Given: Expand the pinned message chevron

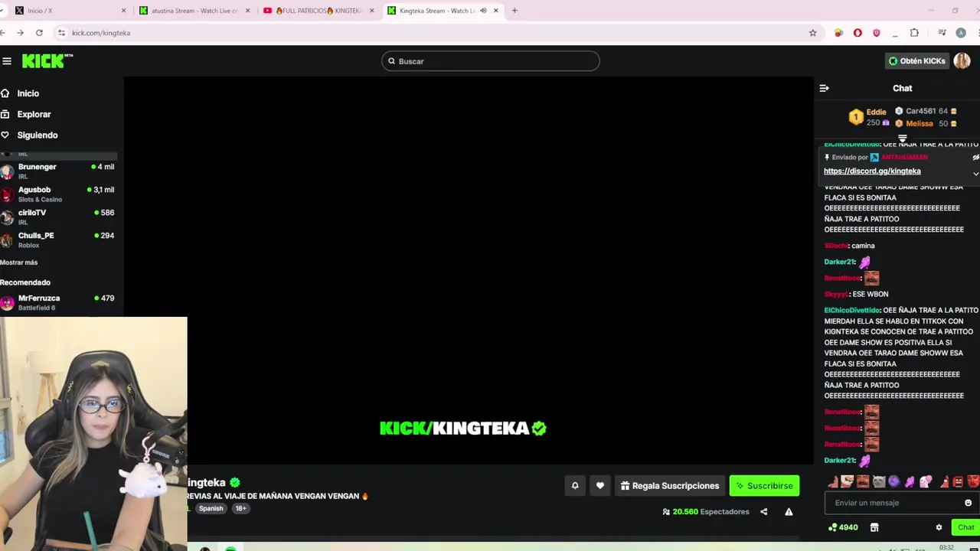Looking at the screenshot, I should (x=975, y=174).
